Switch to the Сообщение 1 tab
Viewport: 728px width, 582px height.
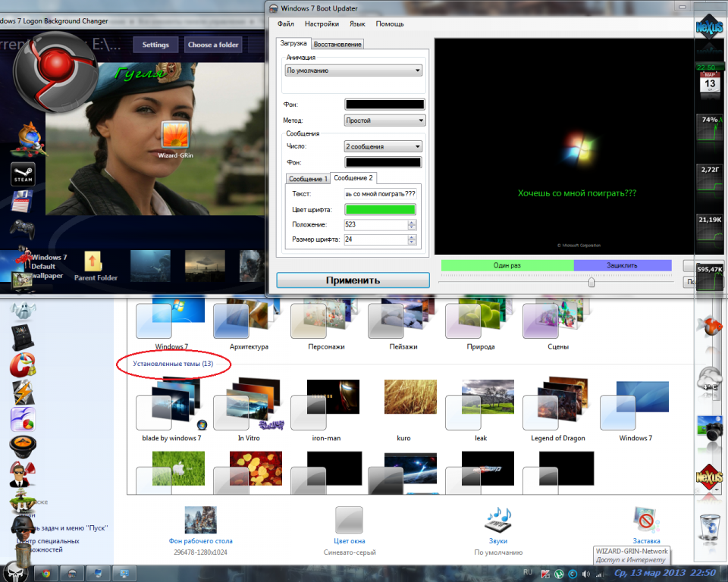coord(307,179)
